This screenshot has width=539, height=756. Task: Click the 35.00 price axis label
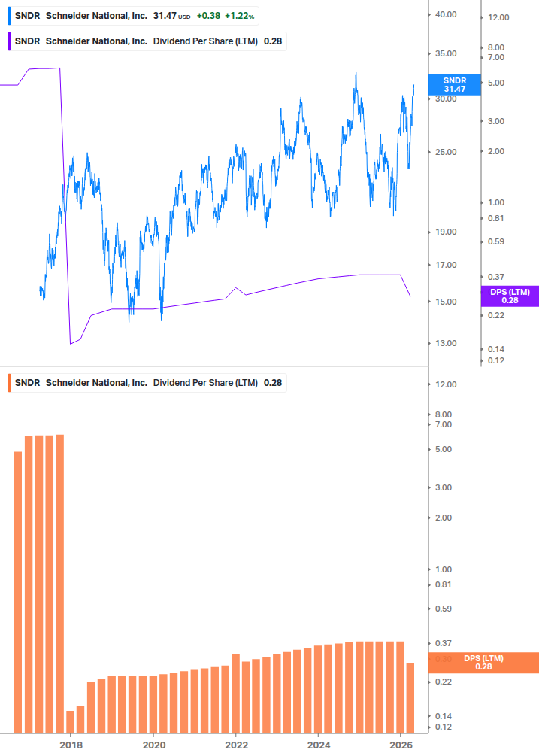pyautogui.click(x=446, y=53)
